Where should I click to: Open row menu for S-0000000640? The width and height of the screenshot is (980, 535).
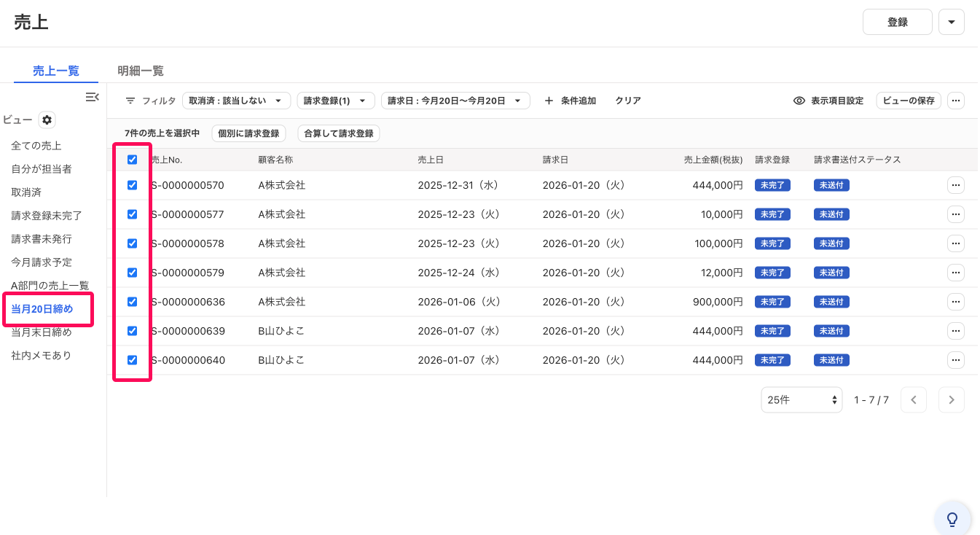[x=956, y=360]
